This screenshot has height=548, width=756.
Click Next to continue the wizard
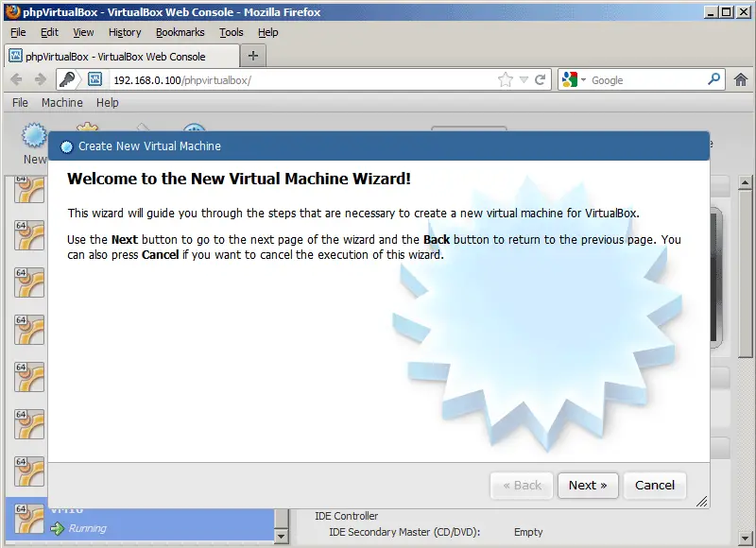588,486
